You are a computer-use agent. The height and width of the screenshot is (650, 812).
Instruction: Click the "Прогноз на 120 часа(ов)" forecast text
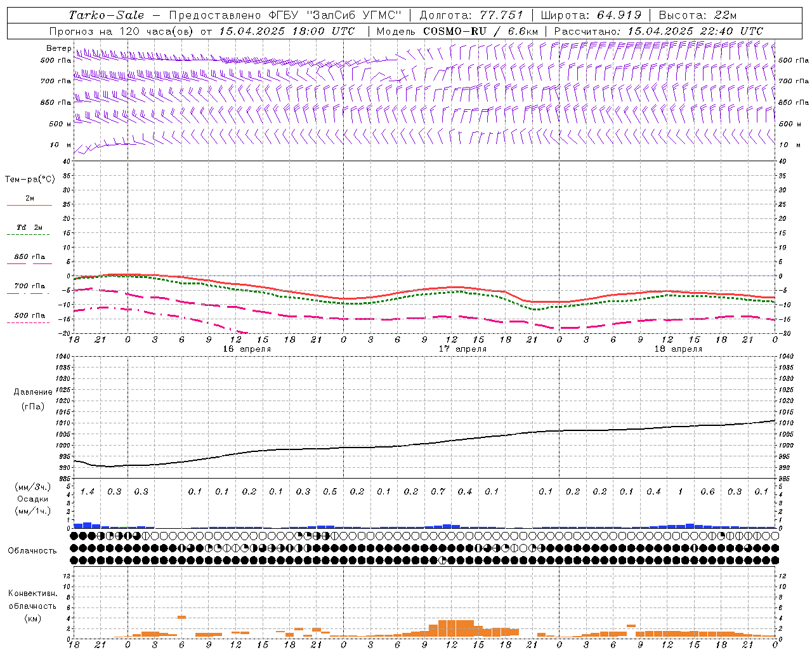click(122, 31)
